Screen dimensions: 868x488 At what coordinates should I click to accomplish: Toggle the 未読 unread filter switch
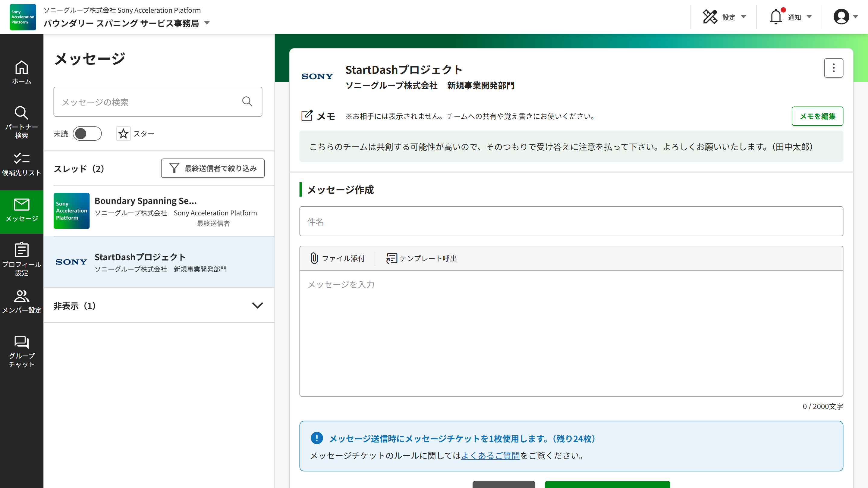(x=87, y=134)
